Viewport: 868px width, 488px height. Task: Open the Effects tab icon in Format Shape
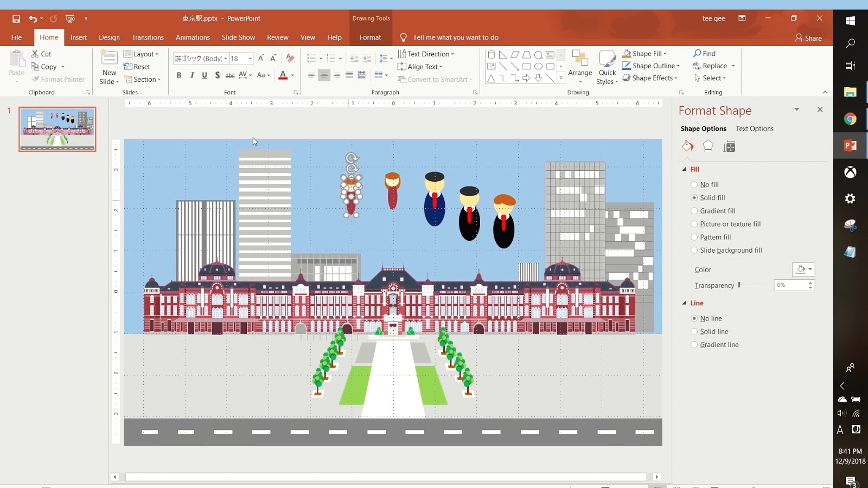tap(708, 146)
